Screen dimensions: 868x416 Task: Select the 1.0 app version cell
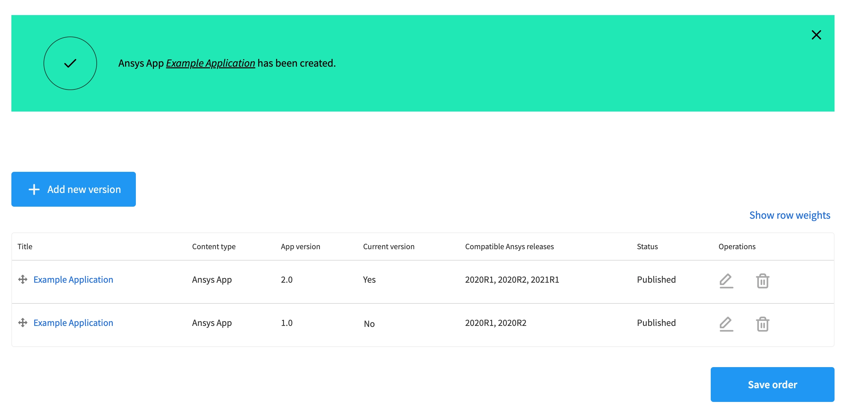[x=286, y=323]
